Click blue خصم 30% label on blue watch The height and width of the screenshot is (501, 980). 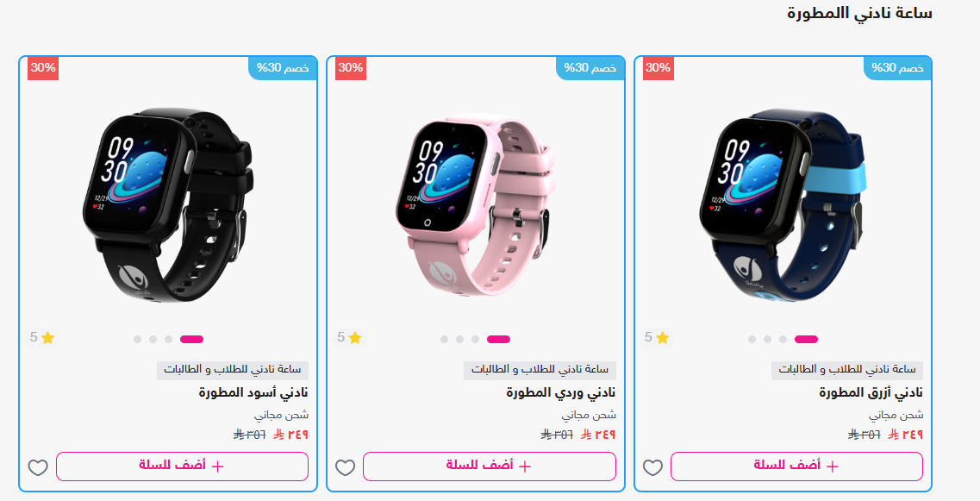(x=897, y=68)
